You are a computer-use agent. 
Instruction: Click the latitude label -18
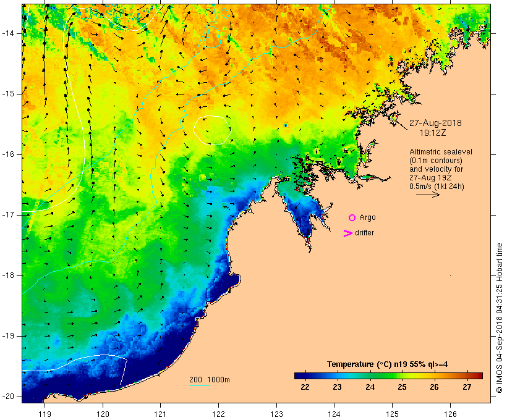(x=8, y=275)
